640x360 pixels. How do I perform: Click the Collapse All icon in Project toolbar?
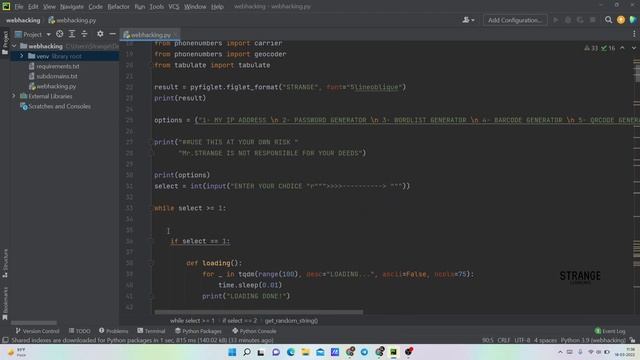coord(84,34)
